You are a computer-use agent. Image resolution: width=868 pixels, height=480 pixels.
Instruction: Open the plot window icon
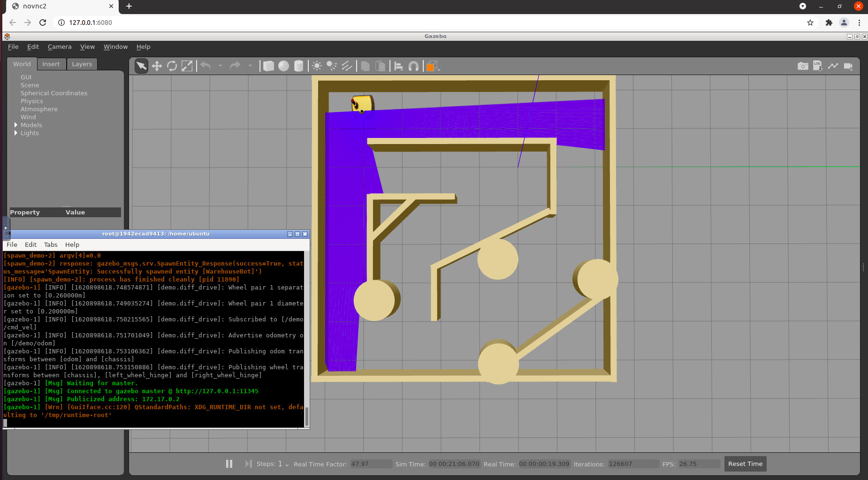833,66
